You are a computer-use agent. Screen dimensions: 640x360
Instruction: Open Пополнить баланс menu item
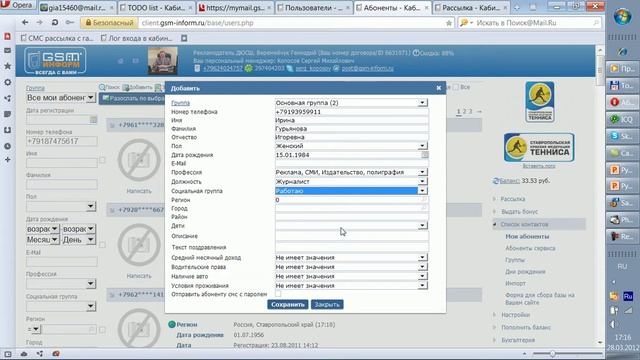[x=526, y=327]
